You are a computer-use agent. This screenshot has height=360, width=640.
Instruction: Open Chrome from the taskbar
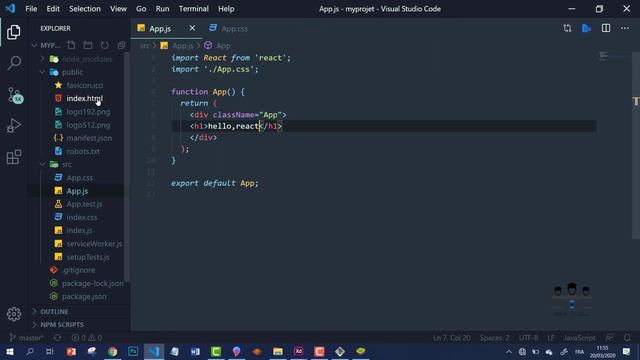pyautogui.click(x=112, y=351)
